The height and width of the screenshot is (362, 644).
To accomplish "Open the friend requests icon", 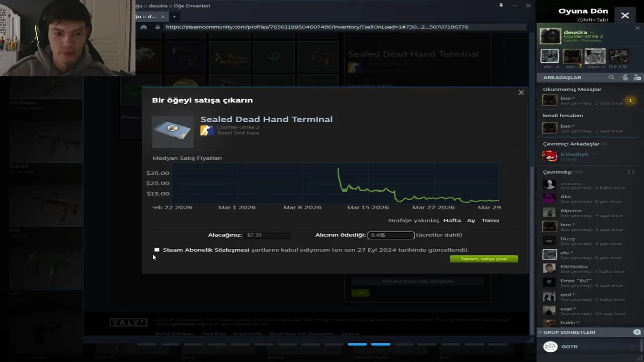I will [625, 77].
